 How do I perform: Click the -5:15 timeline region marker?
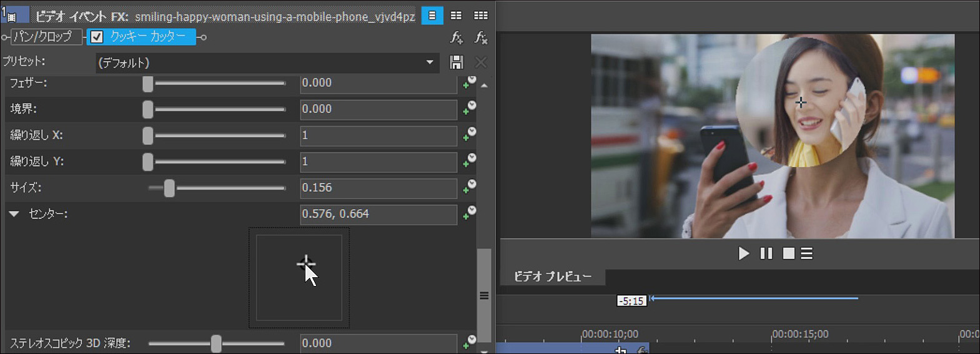coord(631,301)
